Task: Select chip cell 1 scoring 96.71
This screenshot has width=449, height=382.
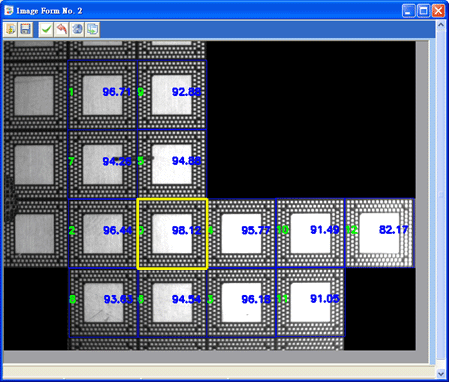Action: tap(103, 95)
